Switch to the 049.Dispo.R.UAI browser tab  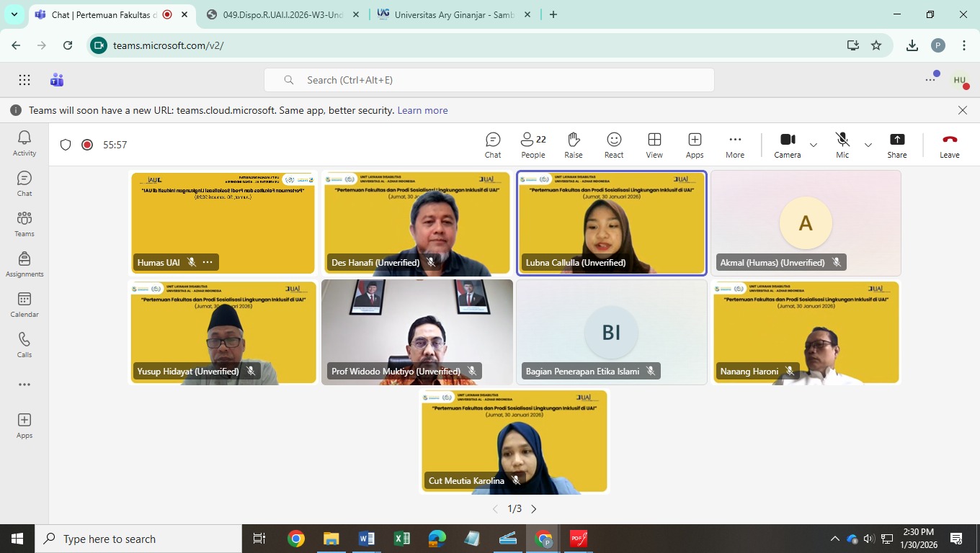click(282, 14)
